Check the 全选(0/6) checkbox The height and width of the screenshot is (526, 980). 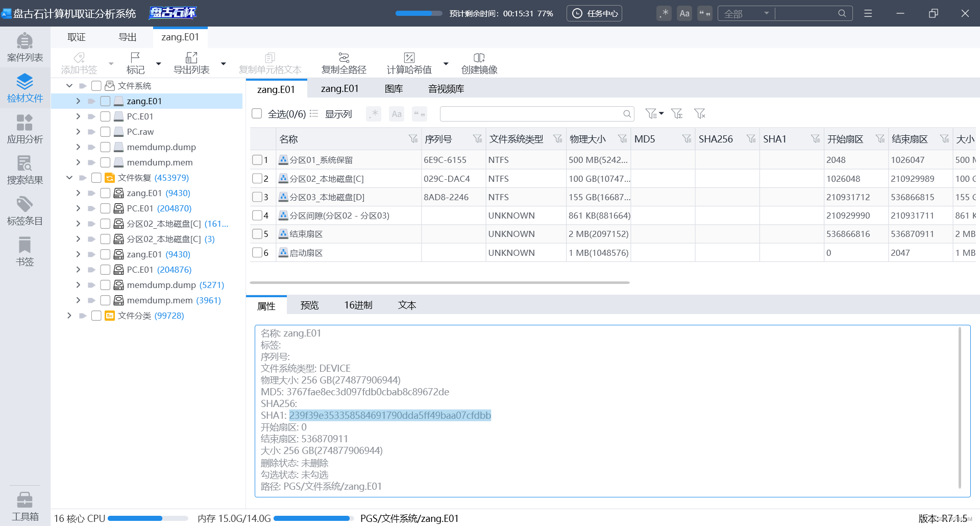click(257, 113)
